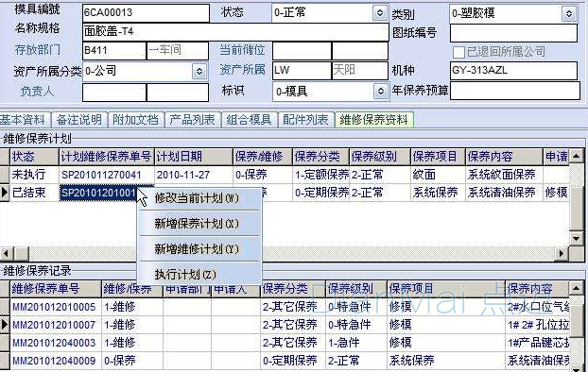Screen dimensions: 588x372
Task: Open the 状态 dropdown showing 0-正常
Action: pos(380,13)
